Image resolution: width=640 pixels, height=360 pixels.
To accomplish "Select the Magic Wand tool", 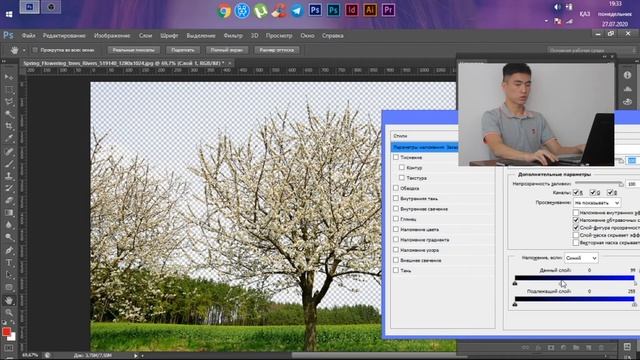I will 9,114.
